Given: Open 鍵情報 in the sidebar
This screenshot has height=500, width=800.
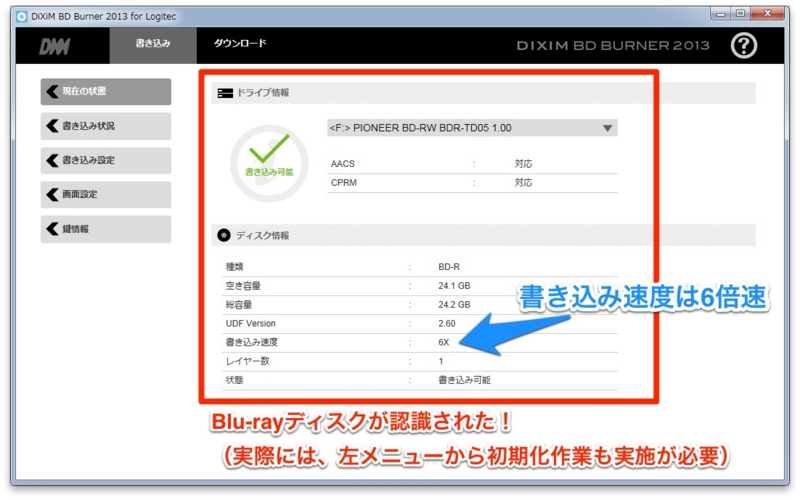Looking at the screenshot, I should point(106,229).
